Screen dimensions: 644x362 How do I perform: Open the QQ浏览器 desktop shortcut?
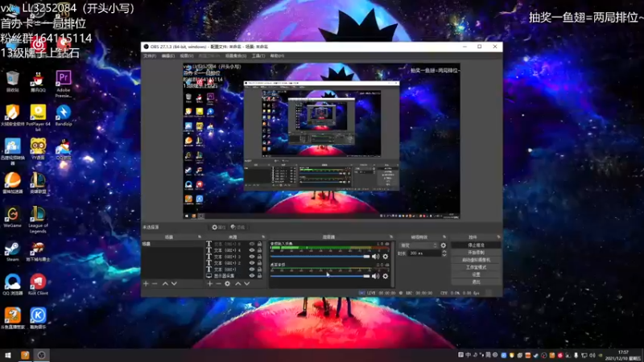pyautogui.click(x=13, y=285)
